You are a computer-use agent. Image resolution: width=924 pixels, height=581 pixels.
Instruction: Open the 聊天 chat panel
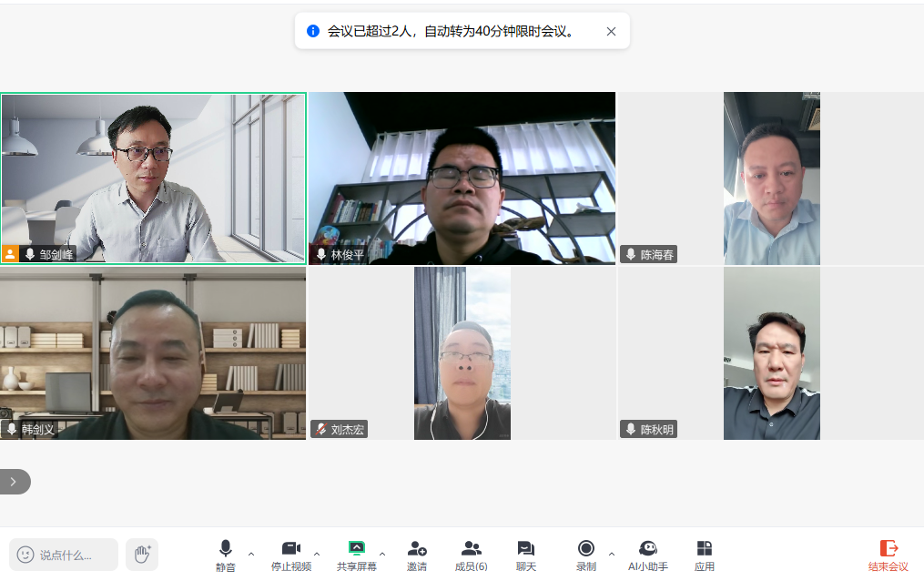click(x=526, y=555)
